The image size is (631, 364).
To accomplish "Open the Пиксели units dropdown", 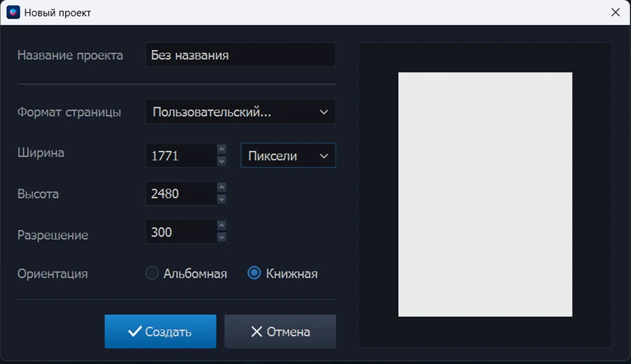I will [x=288, y=155].
